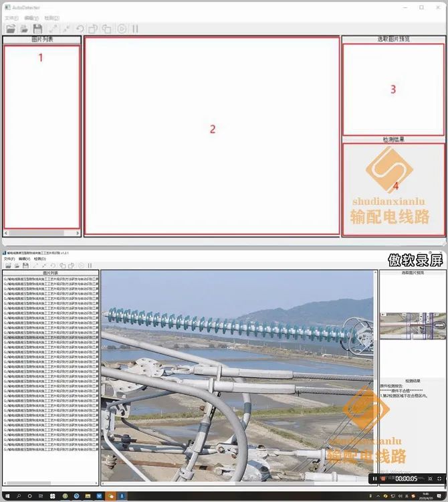This screenshot has width=448, height=502.
Task: Open notification center in system tray
Action: click(439, 496)
